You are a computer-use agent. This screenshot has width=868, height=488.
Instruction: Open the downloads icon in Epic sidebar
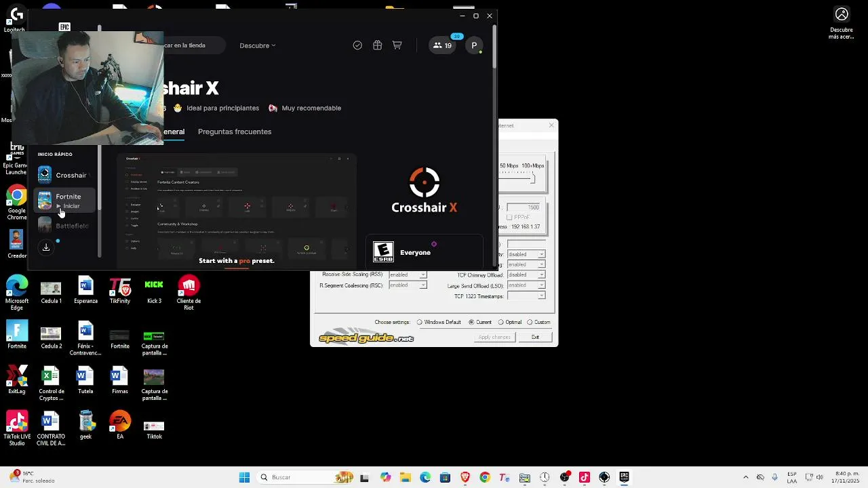46,247
